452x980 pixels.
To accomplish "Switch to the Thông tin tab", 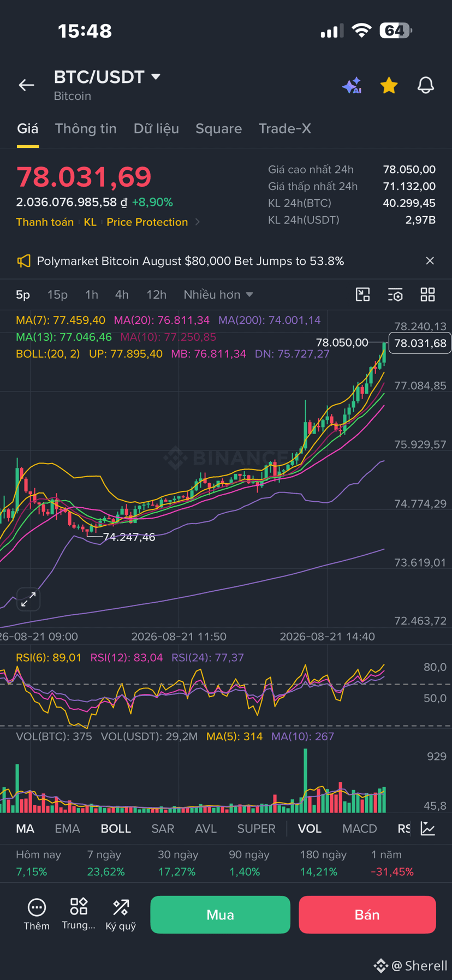I will pos(86,129).
